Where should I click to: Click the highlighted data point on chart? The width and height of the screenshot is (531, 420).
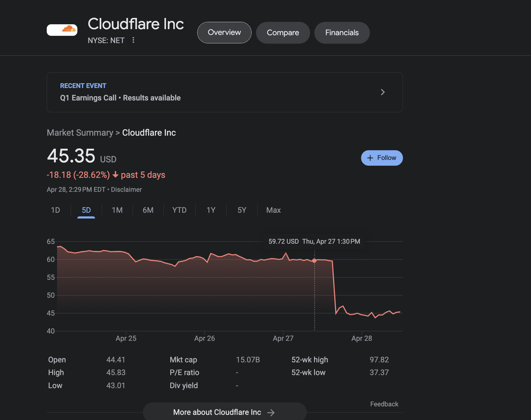coord(314,261)
